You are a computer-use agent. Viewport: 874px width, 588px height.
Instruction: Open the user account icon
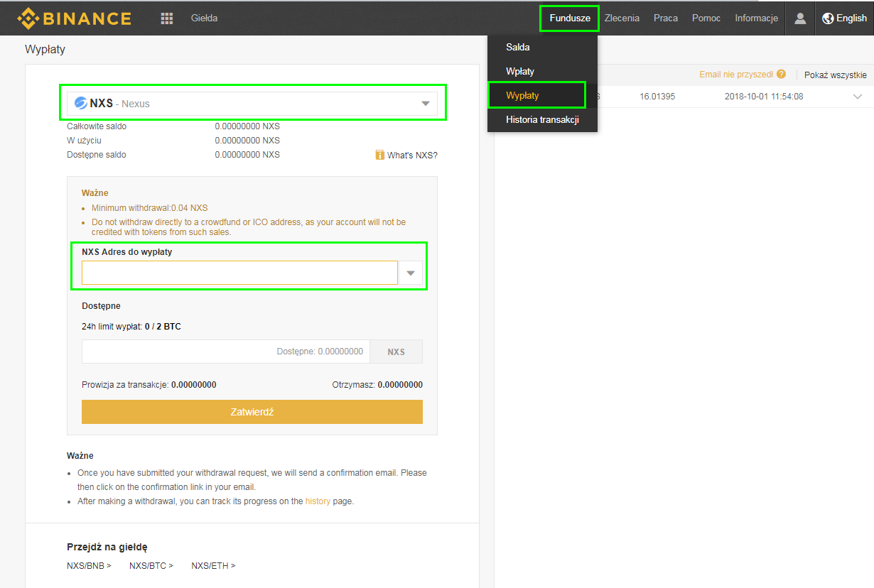pyautogui.click(x=800, y=18)
